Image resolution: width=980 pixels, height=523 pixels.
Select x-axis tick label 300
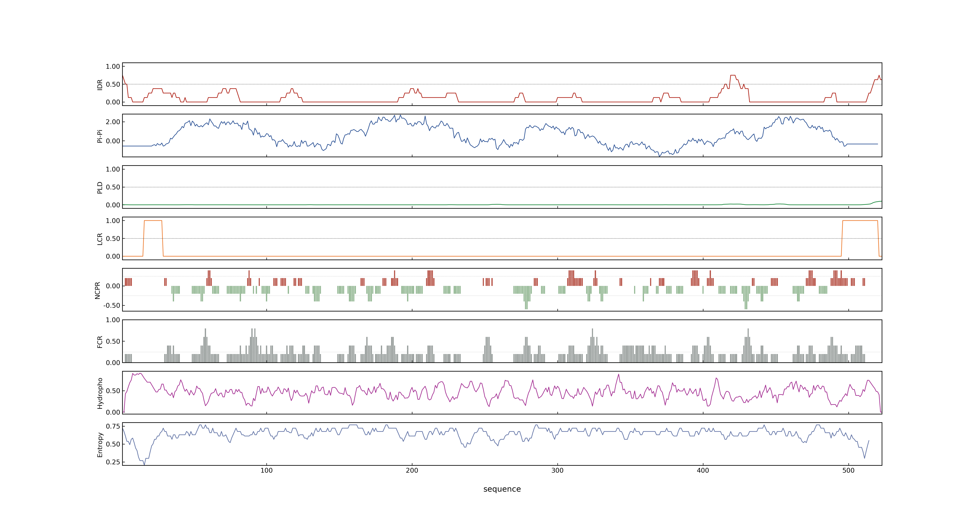click(557, 470)
